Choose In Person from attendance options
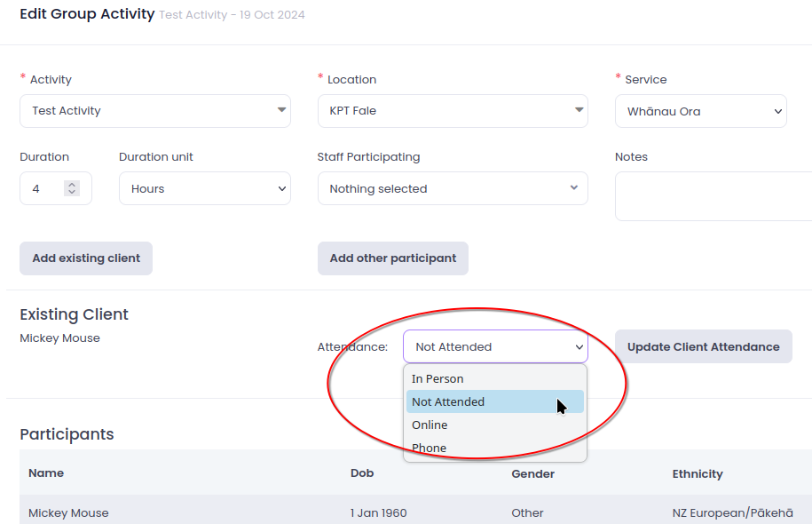The image size is (812, 524). (438, 378)
